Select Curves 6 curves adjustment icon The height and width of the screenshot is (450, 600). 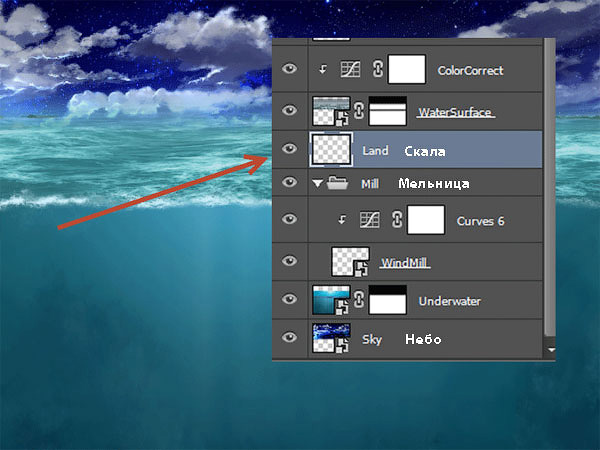(x=370, y=220)
